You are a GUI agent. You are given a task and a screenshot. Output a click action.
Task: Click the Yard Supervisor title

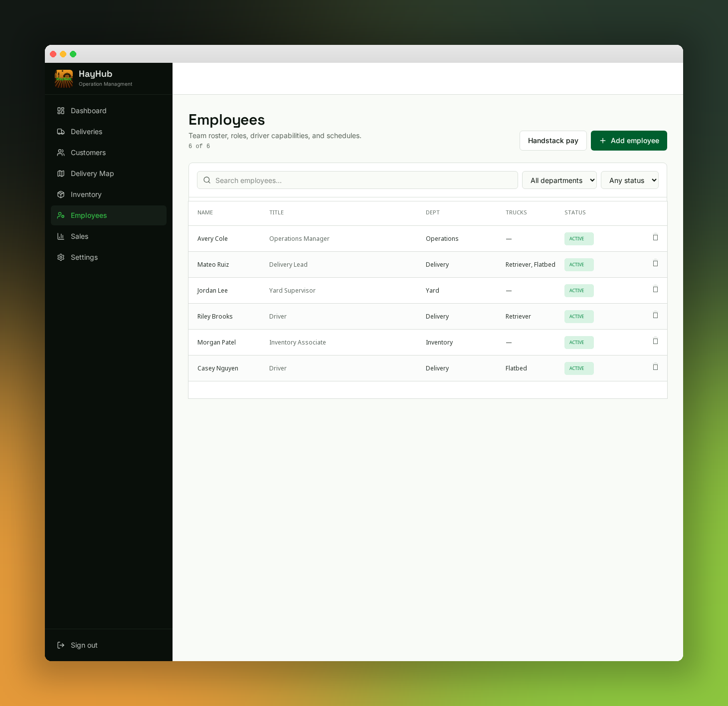click(292, 291)
